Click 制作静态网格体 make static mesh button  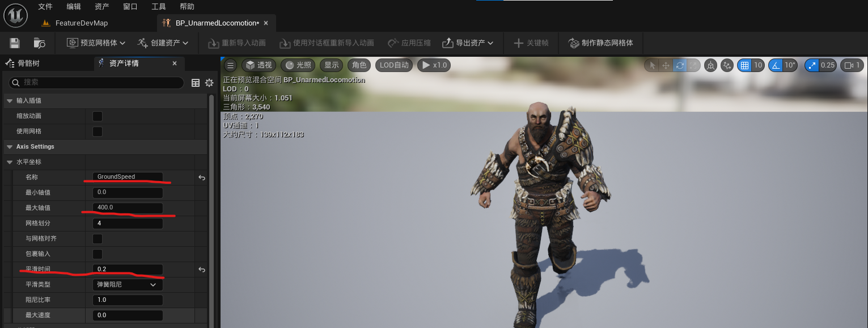tap(600, 43)
